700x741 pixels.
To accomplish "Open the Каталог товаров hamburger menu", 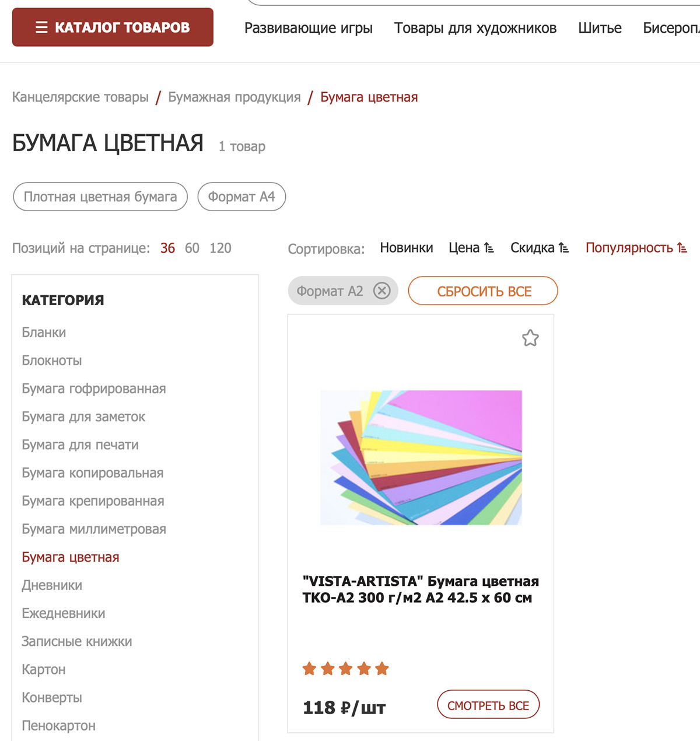I will pyautogui.click(x=113, y=27).
